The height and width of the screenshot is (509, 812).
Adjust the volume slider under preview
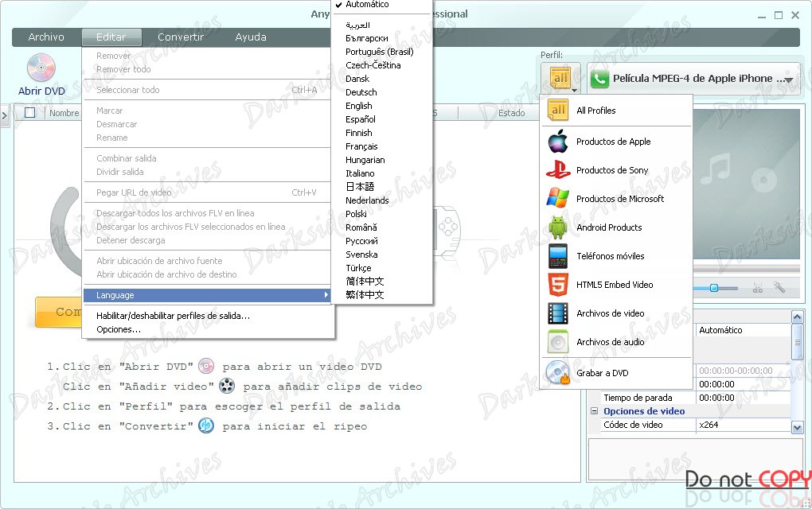click(x=715, y=288)
